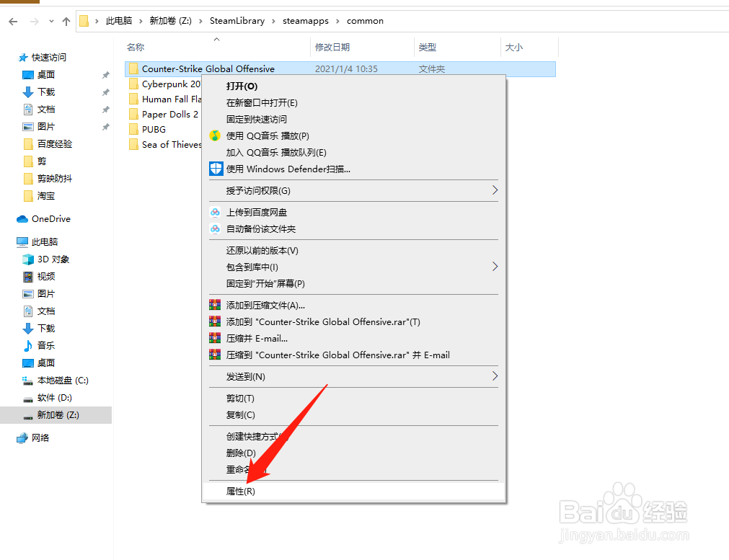
Task: Expand 包含到库中(I) submenu
Action: pyautogui.click(x=353, y=267)
